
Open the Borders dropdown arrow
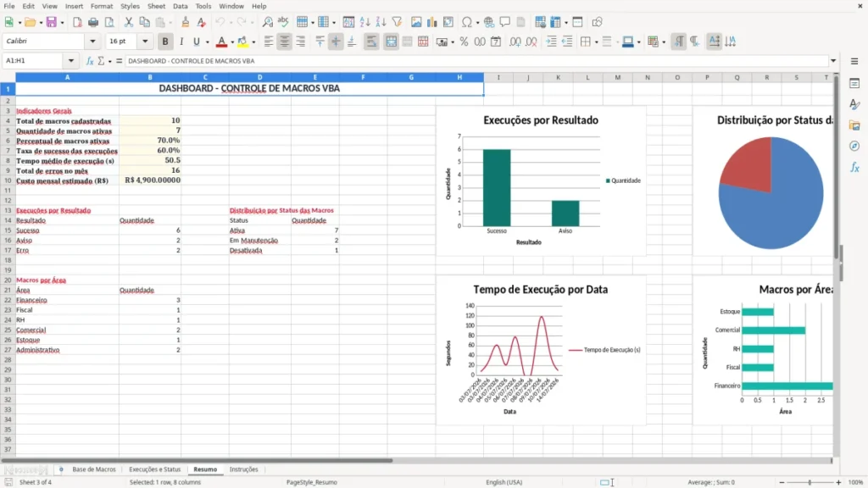[x=596, y=42]
